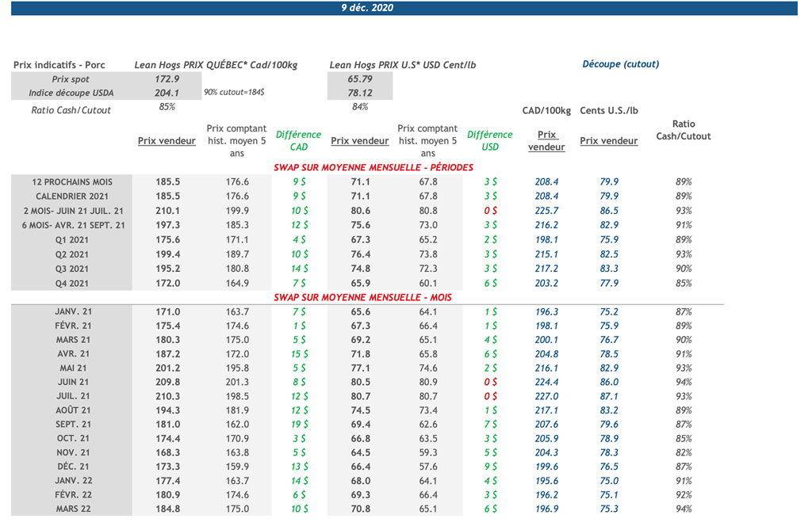Select the Prix spot label cell
This screenshot has width=812, height=530.
pos(71,79)
